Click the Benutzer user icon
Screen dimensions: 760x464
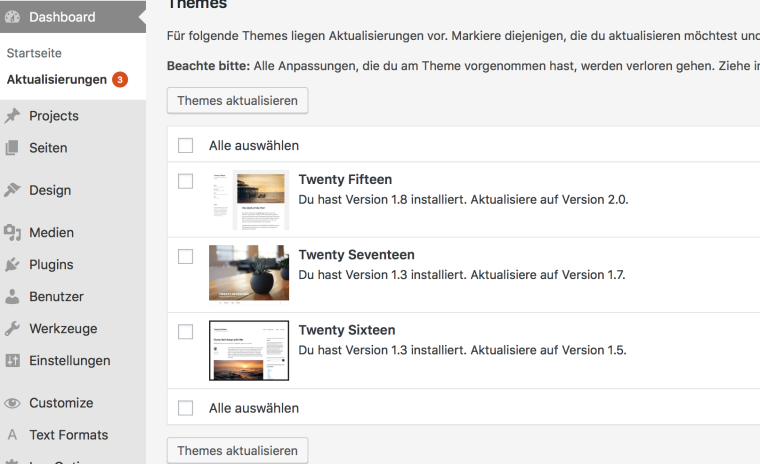13,297
